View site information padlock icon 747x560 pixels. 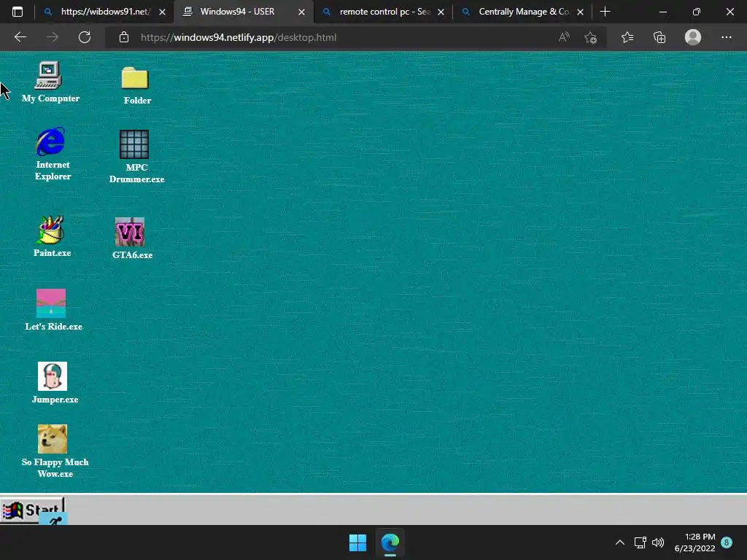pyautogui.click(x=124, y=37)
